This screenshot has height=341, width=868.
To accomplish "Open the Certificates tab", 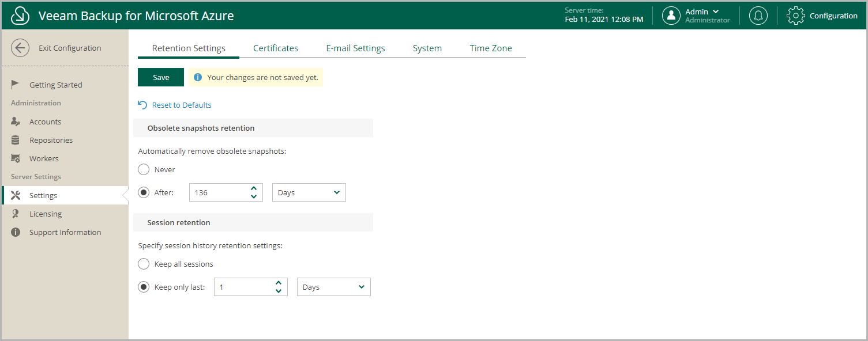I will [x=276, y=48].
